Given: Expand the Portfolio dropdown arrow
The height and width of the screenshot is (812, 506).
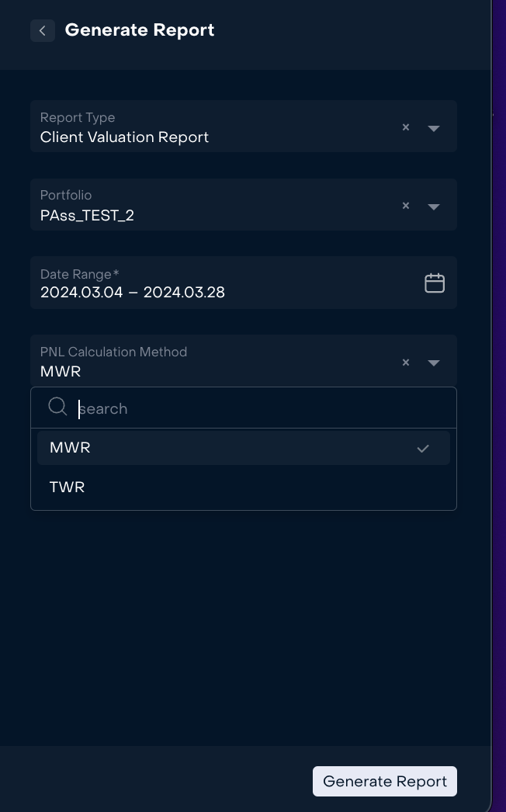Looking at the screenshot, I should click(434, 206).
